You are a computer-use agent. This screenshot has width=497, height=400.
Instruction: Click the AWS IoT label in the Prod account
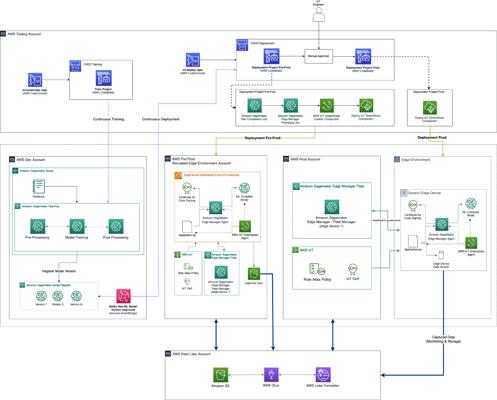point(306,250)
